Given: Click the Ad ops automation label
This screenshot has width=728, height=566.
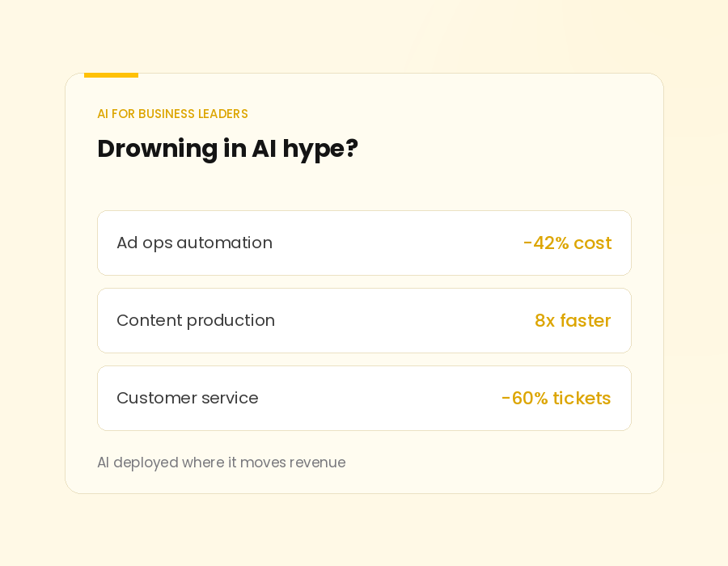Looking at the screenshot, I should (194, 243).
